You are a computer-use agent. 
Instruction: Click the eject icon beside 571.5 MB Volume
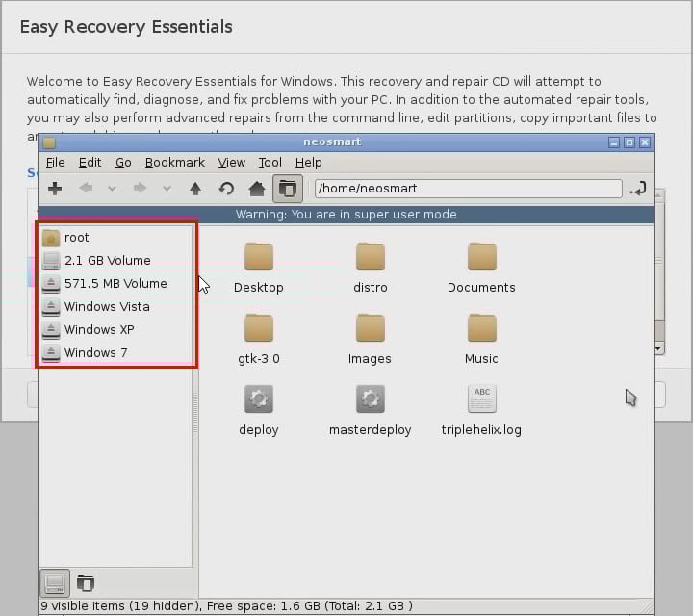[51, 284]
